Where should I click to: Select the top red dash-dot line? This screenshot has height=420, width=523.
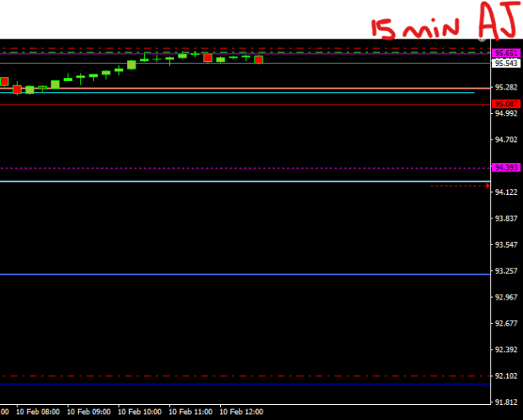(245, 49)
